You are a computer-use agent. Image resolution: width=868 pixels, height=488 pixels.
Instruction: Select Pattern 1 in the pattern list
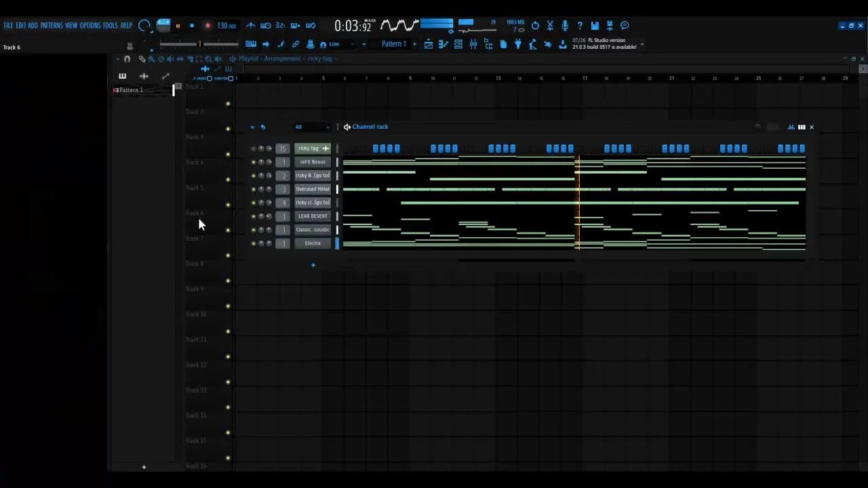142,90
